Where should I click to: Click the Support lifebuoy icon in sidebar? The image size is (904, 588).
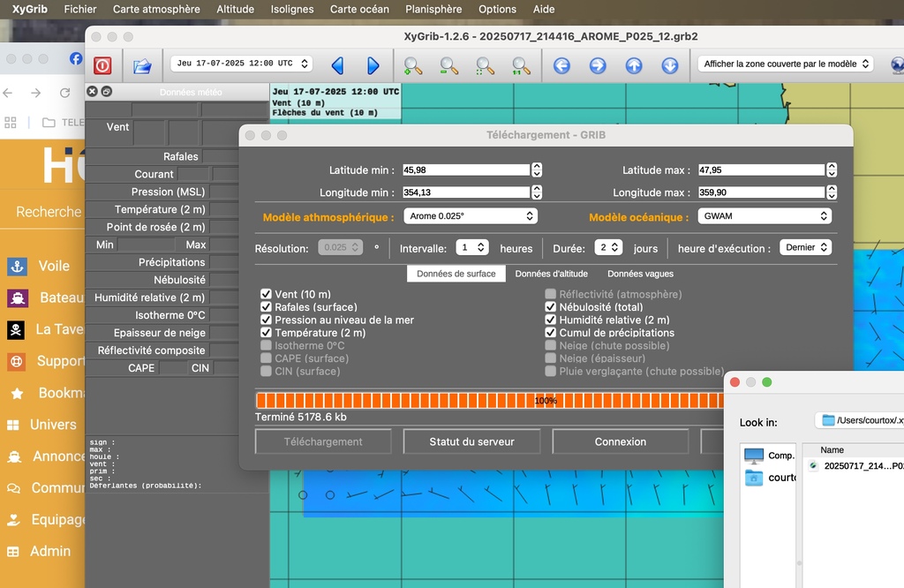point(16,361)
